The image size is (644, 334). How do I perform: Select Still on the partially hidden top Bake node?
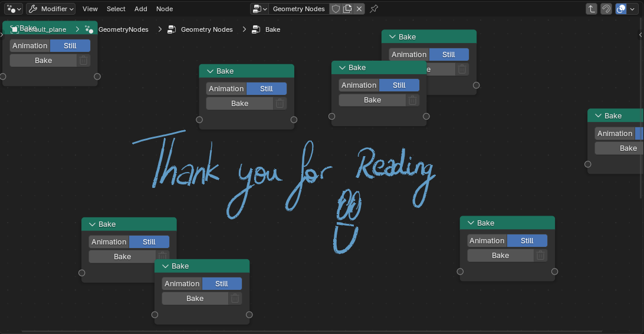[x=449, y=55]
